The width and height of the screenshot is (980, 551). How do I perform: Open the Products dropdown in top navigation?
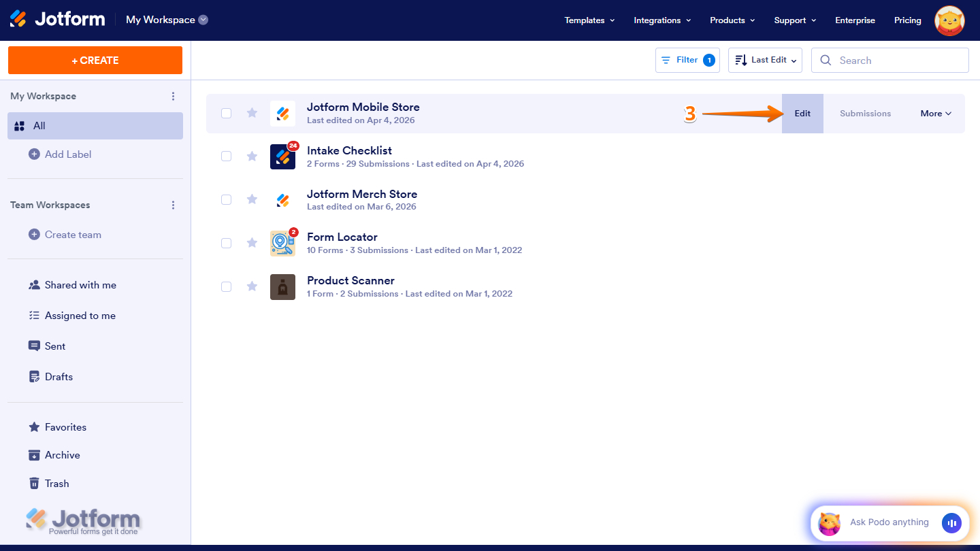(x=732, y=20)
